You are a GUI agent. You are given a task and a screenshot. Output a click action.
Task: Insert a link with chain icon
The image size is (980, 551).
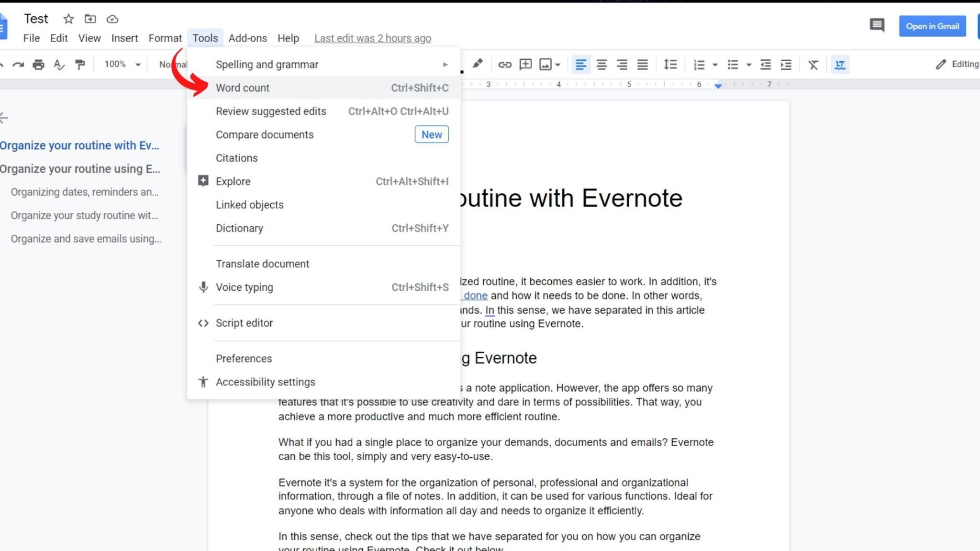point(505,64)
